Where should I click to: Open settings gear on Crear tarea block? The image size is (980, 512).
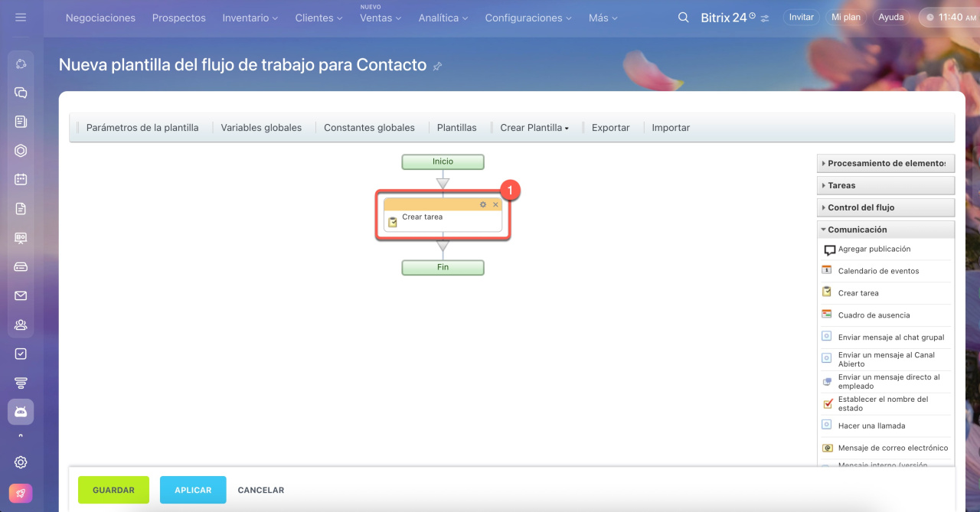483,204
